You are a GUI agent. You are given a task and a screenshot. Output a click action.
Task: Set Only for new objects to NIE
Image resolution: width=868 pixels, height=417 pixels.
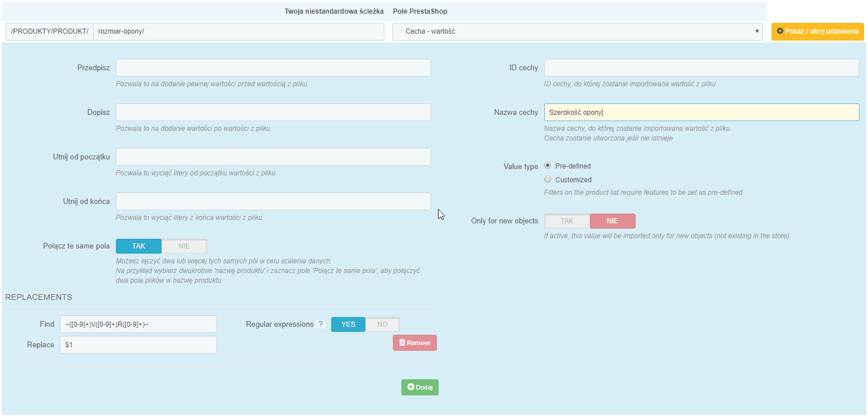[x=612, y=221]
